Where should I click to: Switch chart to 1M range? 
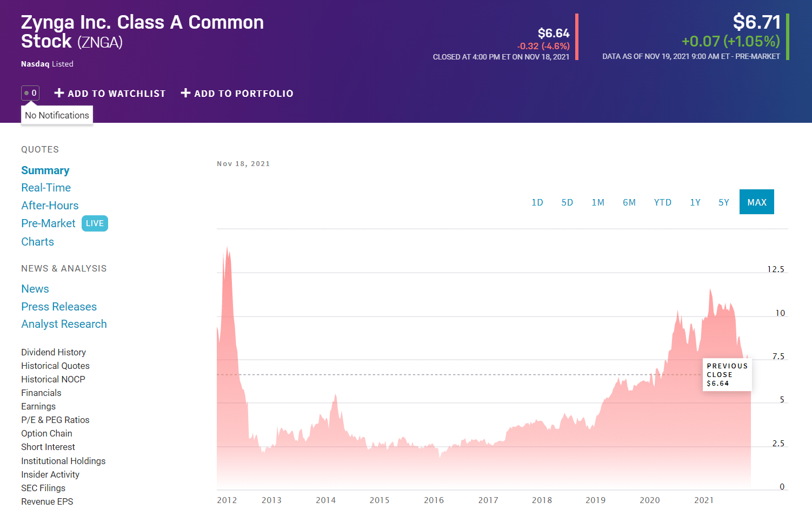click(x=598, y=202)
